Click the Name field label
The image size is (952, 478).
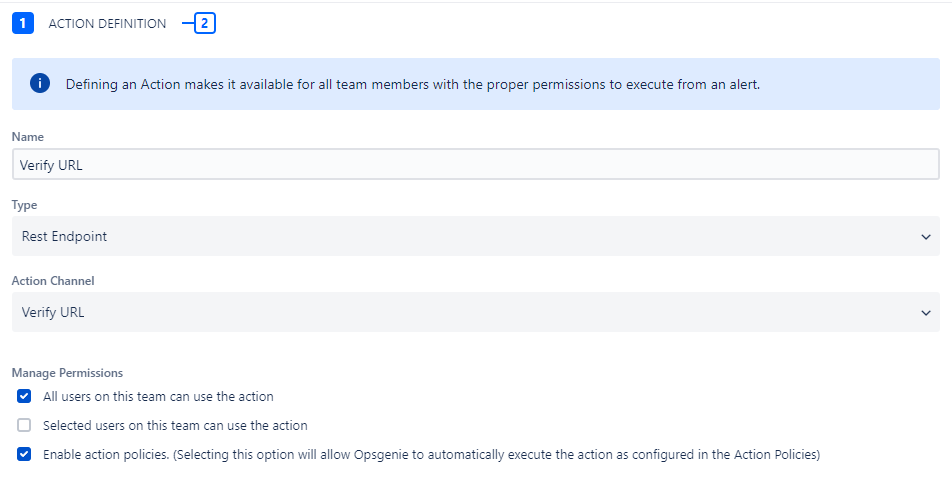point(28,137)
